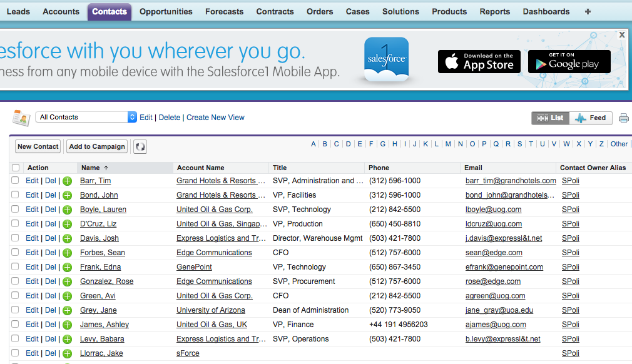Open printable view via printer icon
This screenshot has height=364, width=632.
point(623,118)
